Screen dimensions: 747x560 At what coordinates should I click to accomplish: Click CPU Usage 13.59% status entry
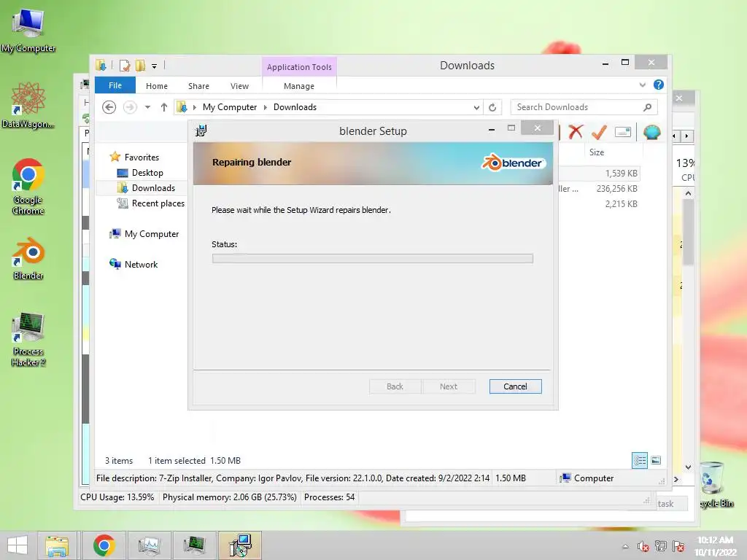pos(117,497)
